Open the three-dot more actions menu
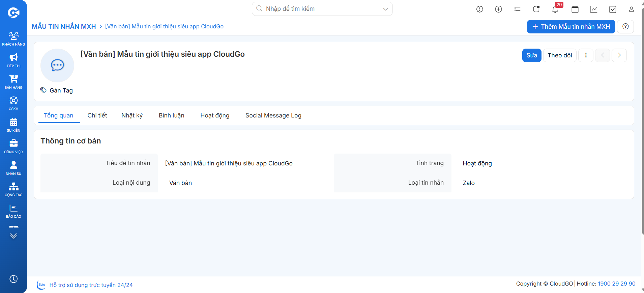 coord(586,55)
